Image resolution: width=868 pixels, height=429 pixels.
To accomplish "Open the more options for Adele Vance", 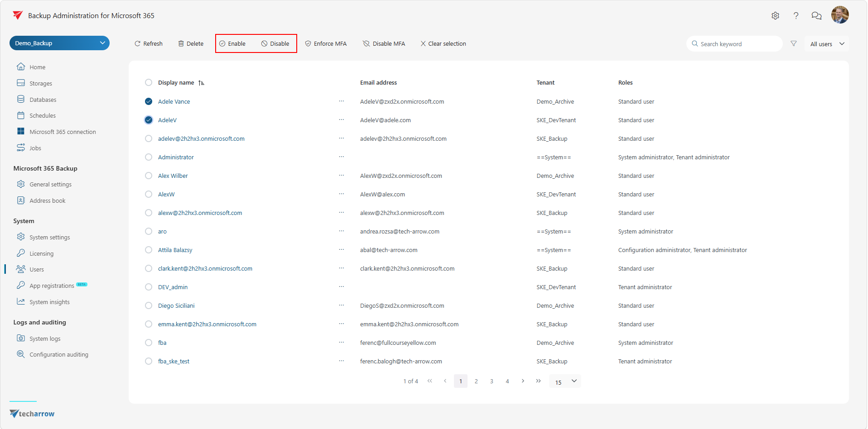I will pos(342,101).
